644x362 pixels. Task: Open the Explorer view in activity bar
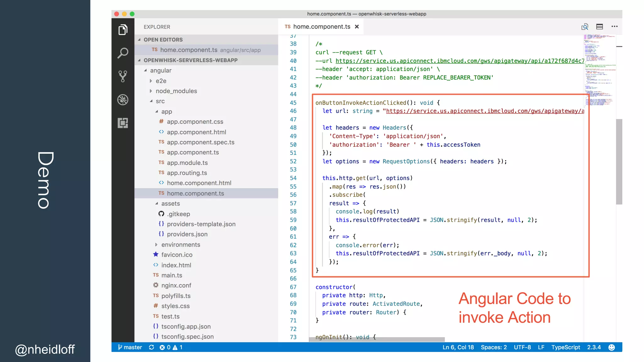pyautogui.click(x=123, y=30)
